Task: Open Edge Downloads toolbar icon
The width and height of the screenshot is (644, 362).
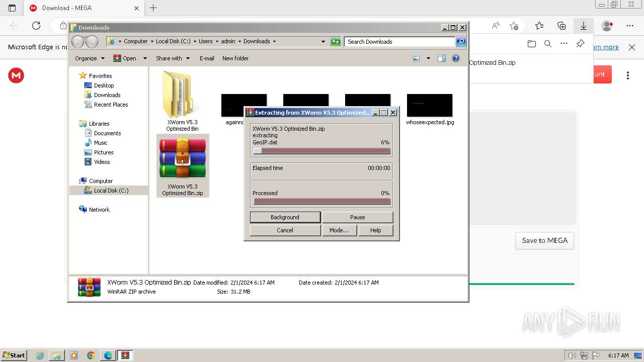Action: click(x=584, y=26)
